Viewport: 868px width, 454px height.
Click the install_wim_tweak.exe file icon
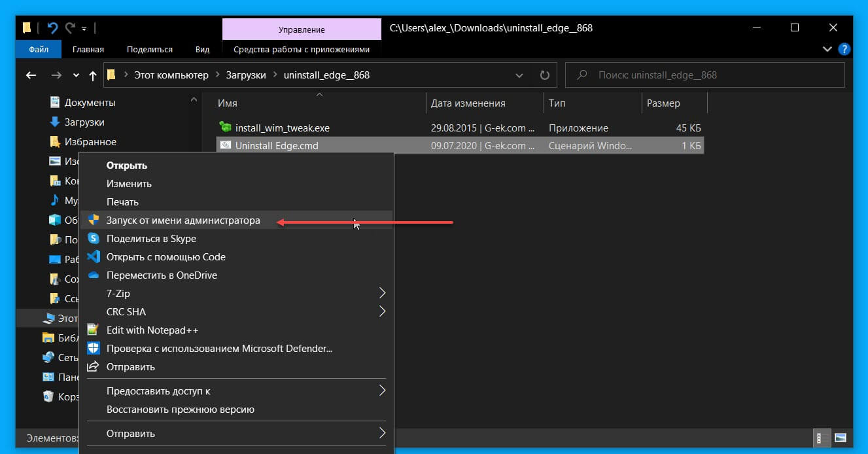tap(226, 128)
